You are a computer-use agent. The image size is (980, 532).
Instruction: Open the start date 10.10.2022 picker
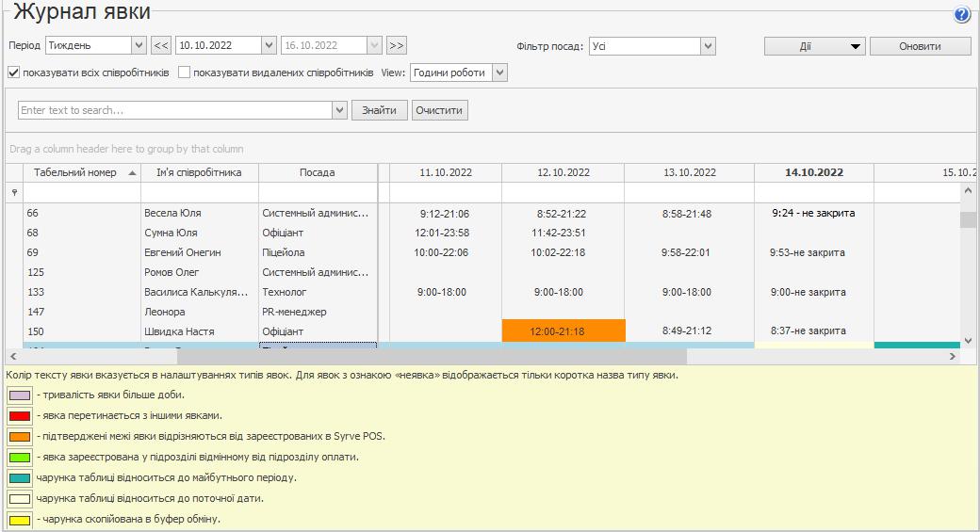click(x=268, y=45)
